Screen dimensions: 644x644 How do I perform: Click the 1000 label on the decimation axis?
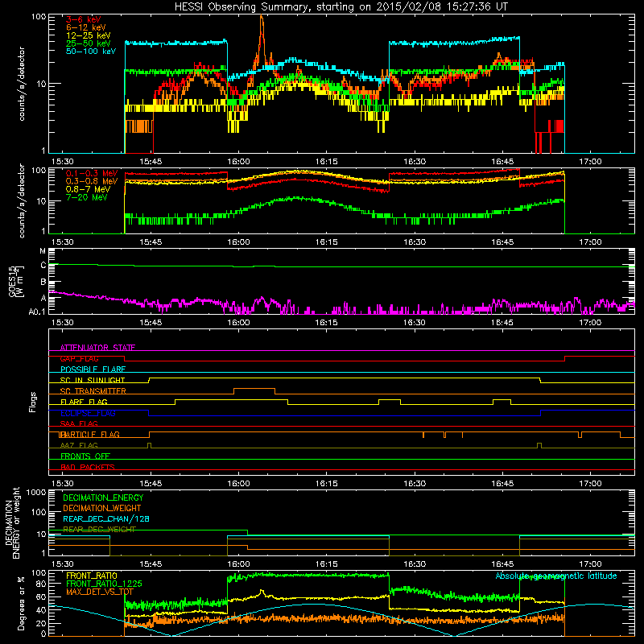coord(36,493)
